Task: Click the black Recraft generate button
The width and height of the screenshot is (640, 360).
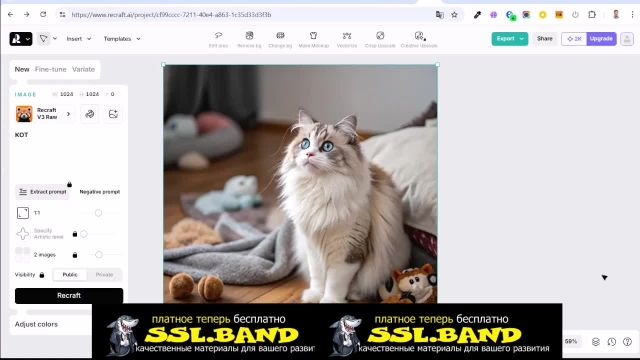Action: coord(69,296)
